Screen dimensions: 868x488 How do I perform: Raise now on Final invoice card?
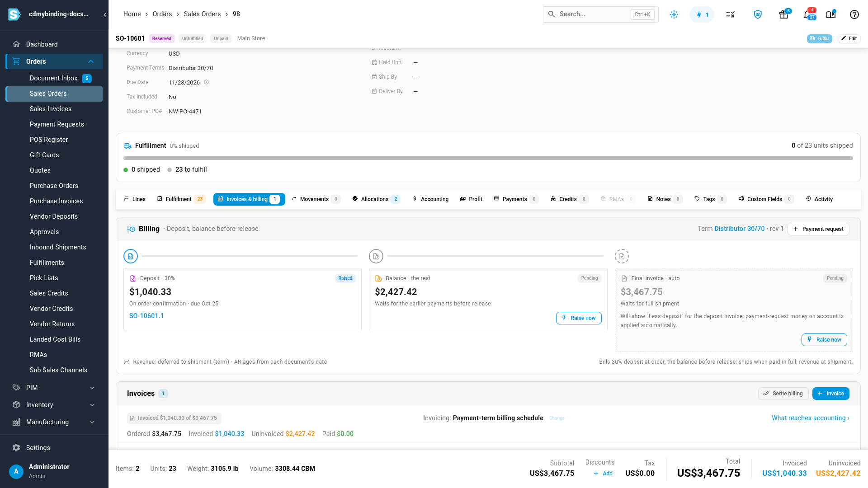click(824, 340)
